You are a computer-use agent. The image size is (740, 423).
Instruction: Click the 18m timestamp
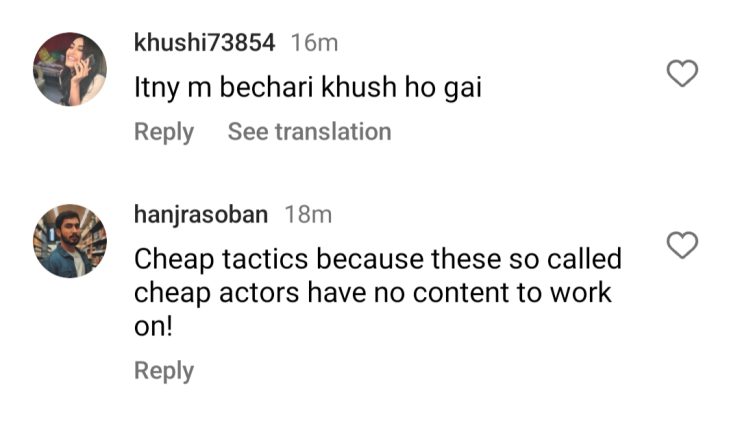(309, 214)
